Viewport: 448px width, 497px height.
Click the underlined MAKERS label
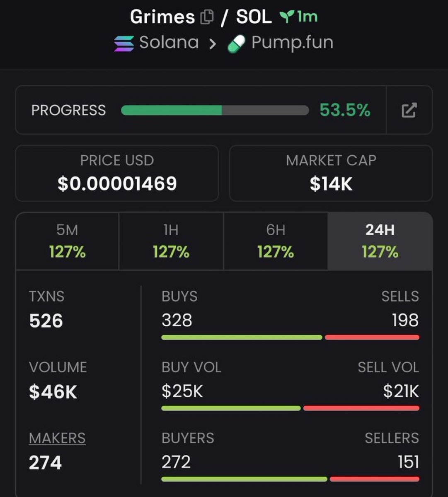coord(57,438)
